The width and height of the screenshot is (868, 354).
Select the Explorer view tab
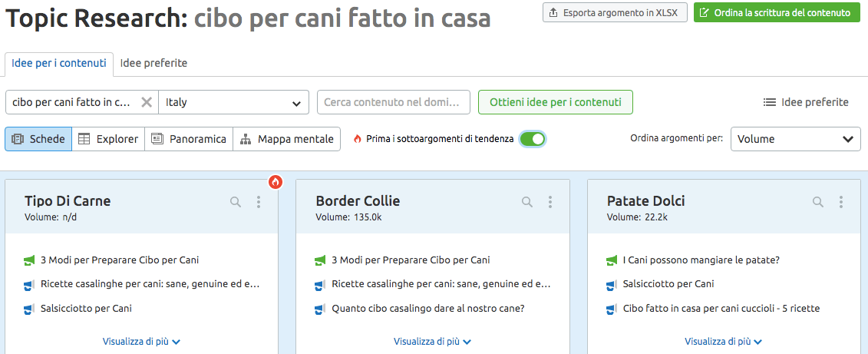click(x=108, y=139)
